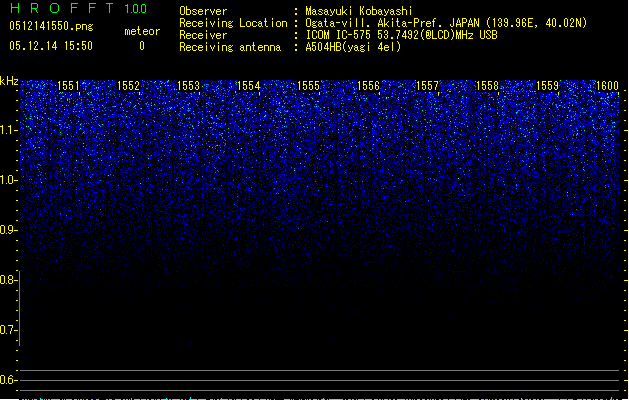Click the Receiver label
This screenshot has height=400, width=629.
(x=203, y=35)
